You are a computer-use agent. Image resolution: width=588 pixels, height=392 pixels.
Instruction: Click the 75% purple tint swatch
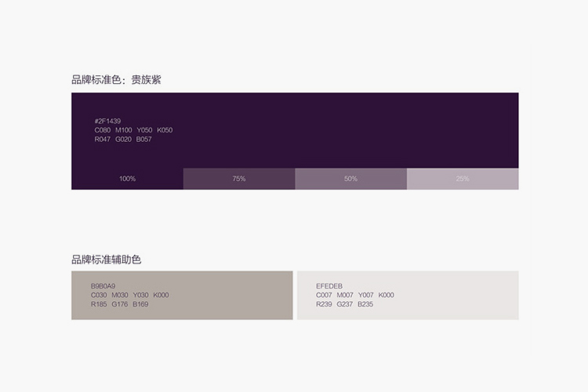point(239,179)
